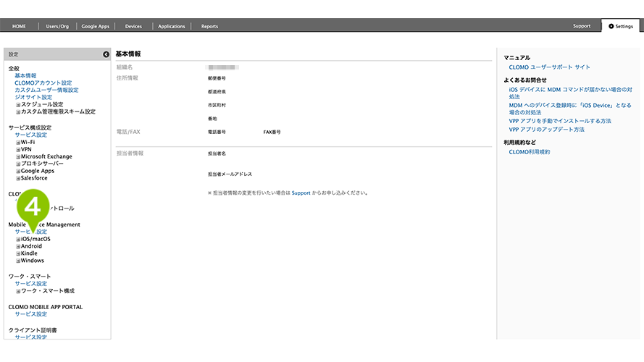Open the Reports tab

coord(209,26)
